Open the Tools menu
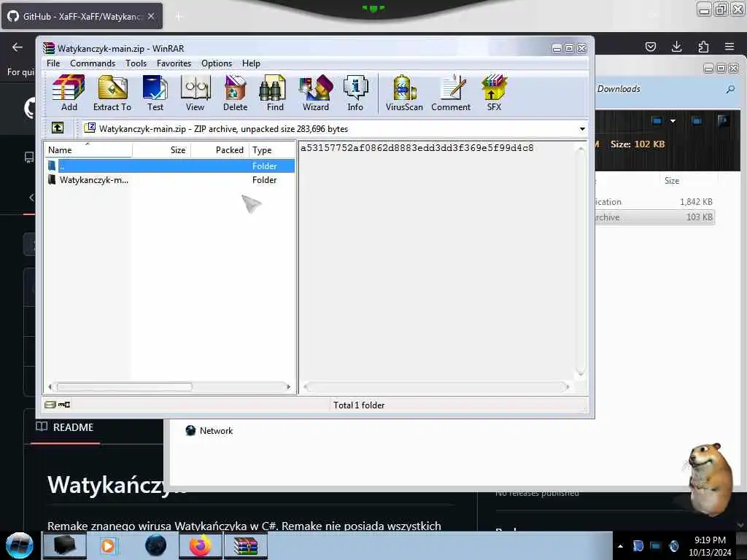The height and width of the screenshot is (560, 747). tap(136, 63)
